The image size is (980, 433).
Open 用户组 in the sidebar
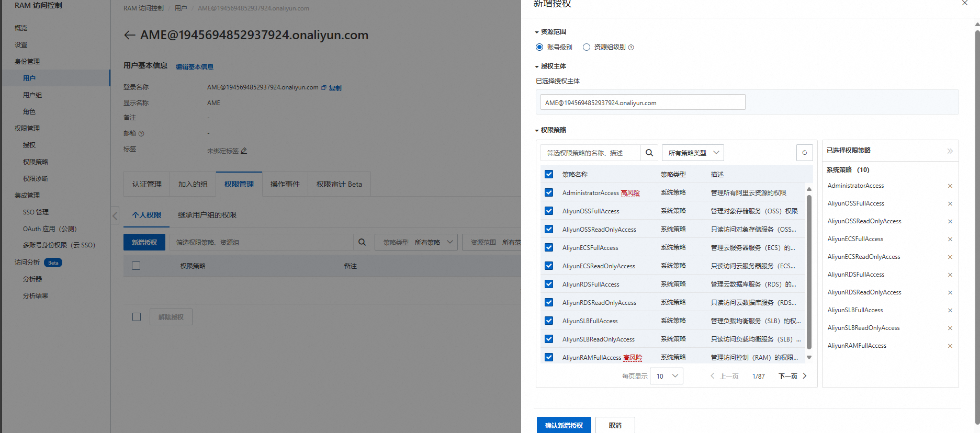pyautogui.click(x=32, y=95)
